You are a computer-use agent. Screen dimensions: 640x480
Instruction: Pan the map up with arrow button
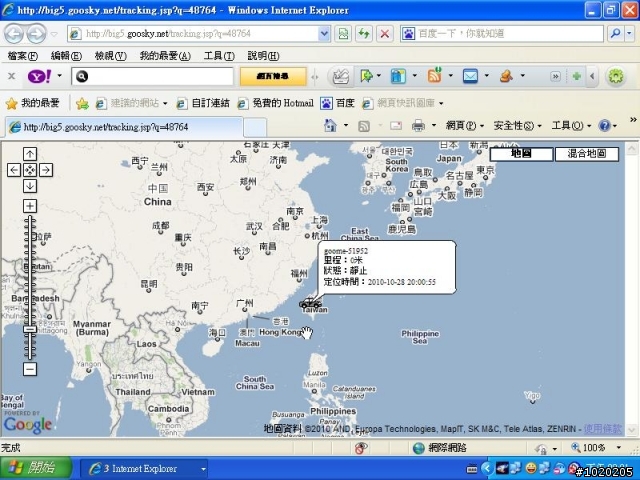30,154
